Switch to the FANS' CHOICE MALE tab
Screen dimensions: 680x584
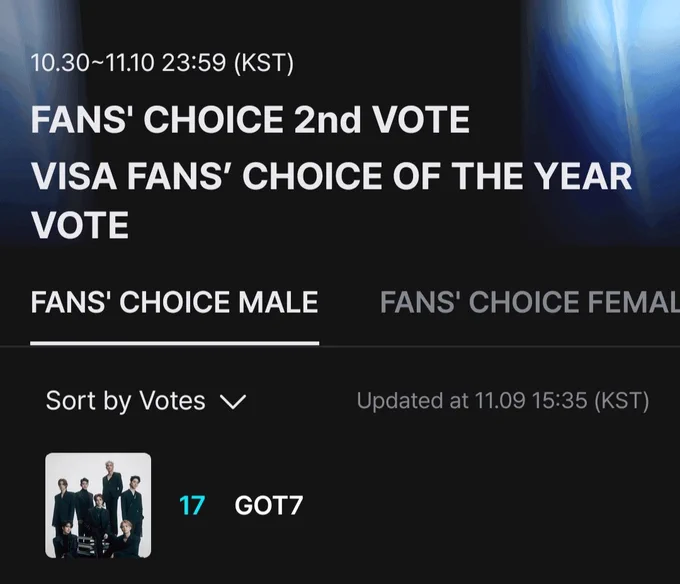pyautogui.click(x=175, y=302)
